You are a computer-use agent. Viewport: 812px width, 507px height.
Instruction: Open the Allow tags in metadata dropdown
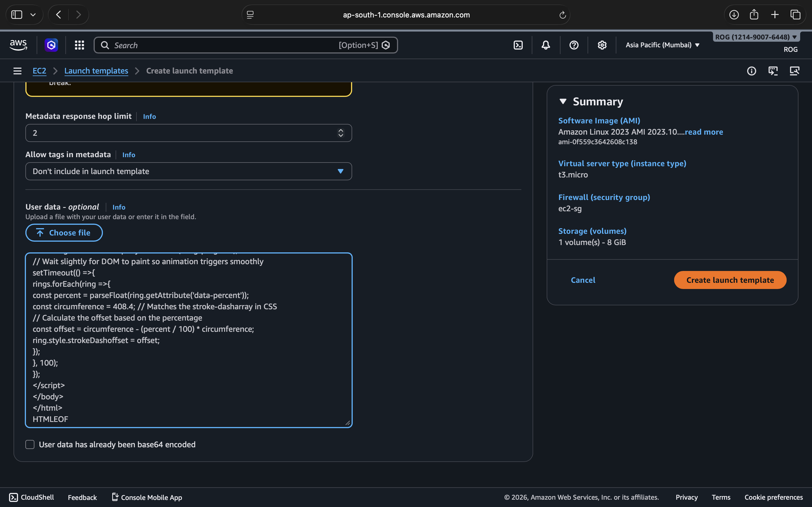(188, 171)
